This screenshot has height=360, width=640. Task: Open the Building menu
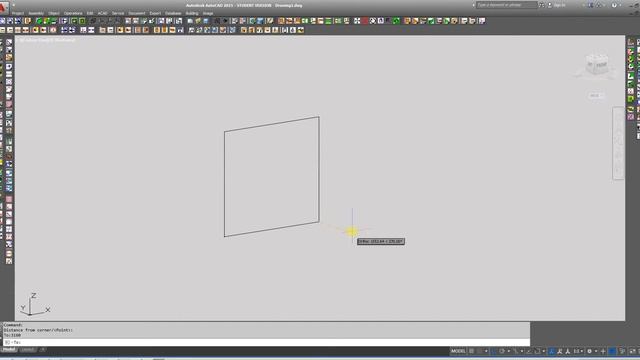pos(192,13)
